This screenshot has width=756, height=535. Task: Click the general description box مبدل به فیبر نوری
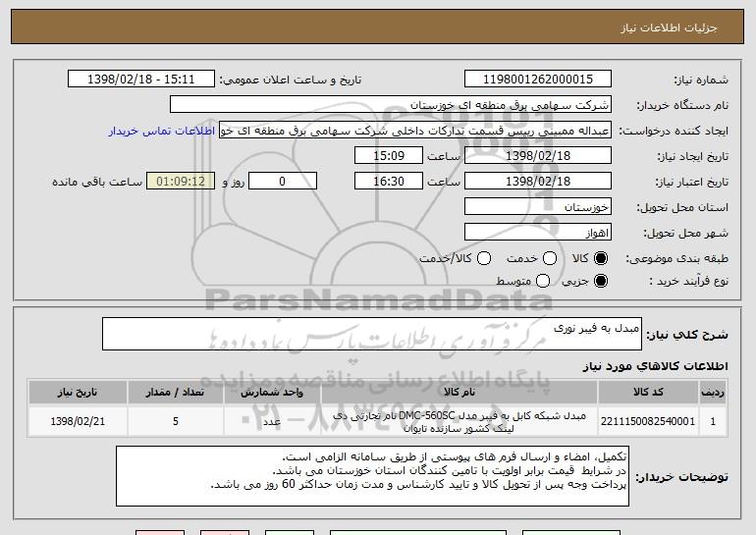(x=372, y=334)
